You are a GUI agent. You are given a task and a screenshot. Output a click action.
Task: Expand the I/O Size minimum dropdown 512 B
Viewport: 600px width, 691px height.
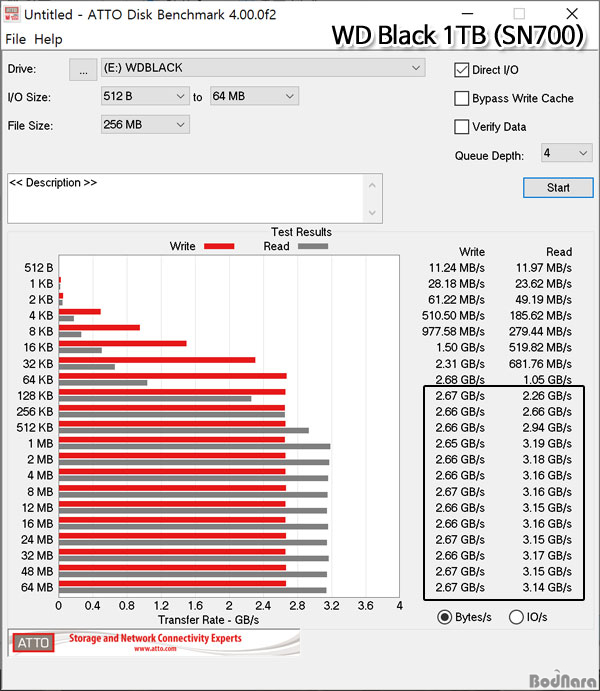tap(145, 96)
